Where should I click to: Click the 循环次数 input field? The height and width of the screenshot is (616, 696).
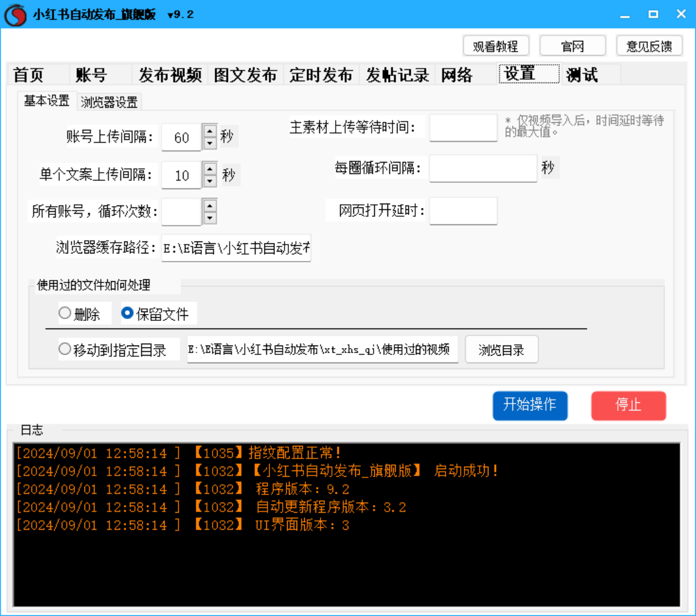coord(181,212)
